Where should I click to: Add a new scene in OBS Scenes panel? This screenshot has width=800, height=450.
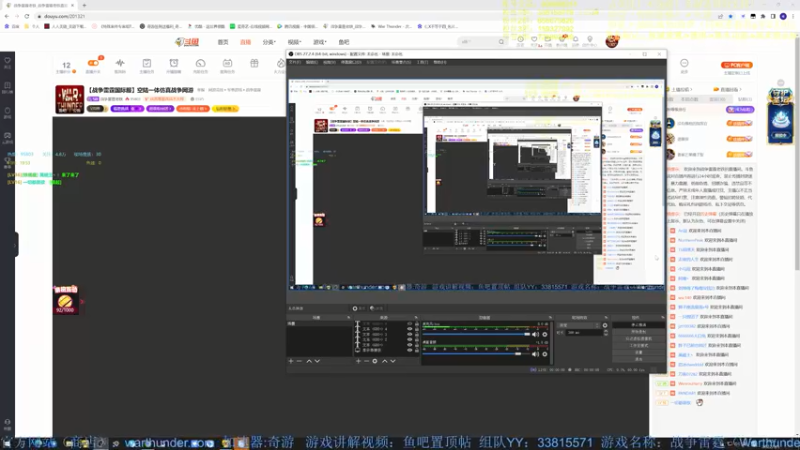291,361
